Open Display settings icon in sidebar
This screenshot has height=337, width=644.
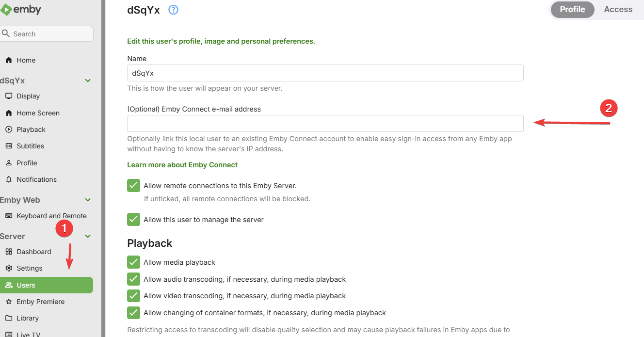tap(9, 96)
